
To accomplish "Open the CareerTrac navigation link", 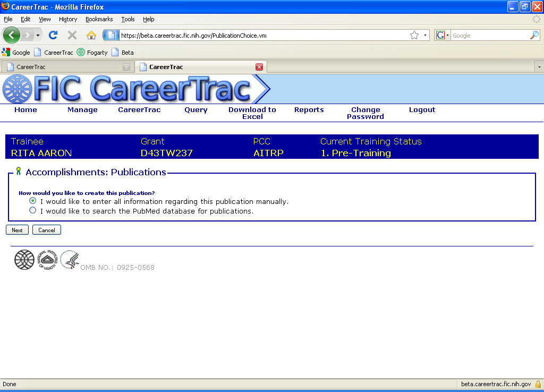I will coord(139,109).
